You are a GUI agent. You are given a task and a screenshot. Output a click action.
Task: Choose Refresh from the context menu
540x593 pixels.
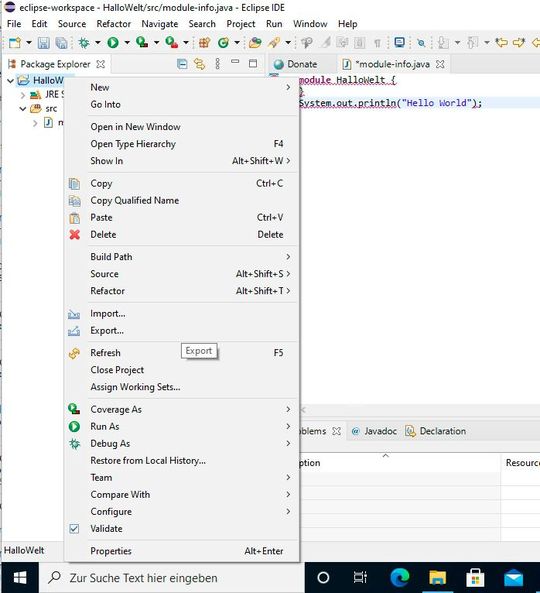click(182, 353)
